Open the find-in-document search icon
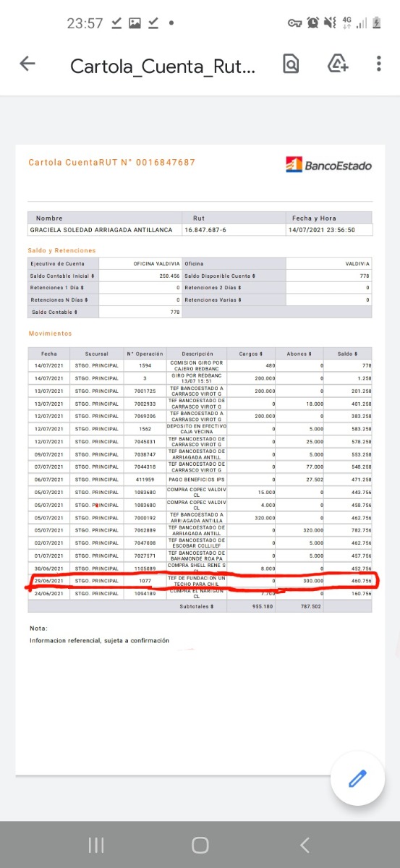The height and width of the screenshot is (868, 400). (291, 64)
